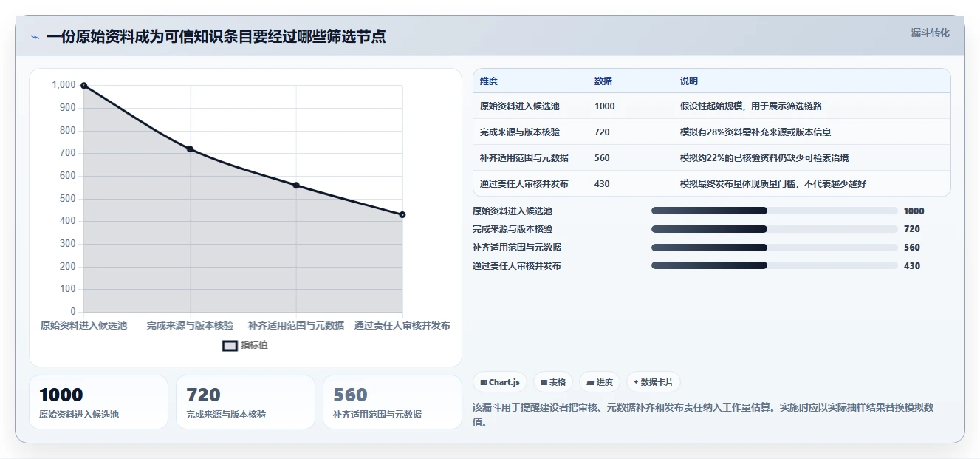This screenshot has height=459, width=980.
Task: Open the 1000 data card
Action: click(x=98, y=401)
